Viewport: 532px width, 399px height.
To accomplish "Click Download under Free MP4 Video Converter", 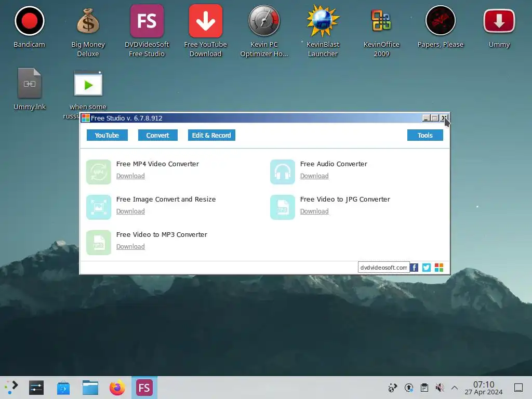I will click(x=130, y=176).
